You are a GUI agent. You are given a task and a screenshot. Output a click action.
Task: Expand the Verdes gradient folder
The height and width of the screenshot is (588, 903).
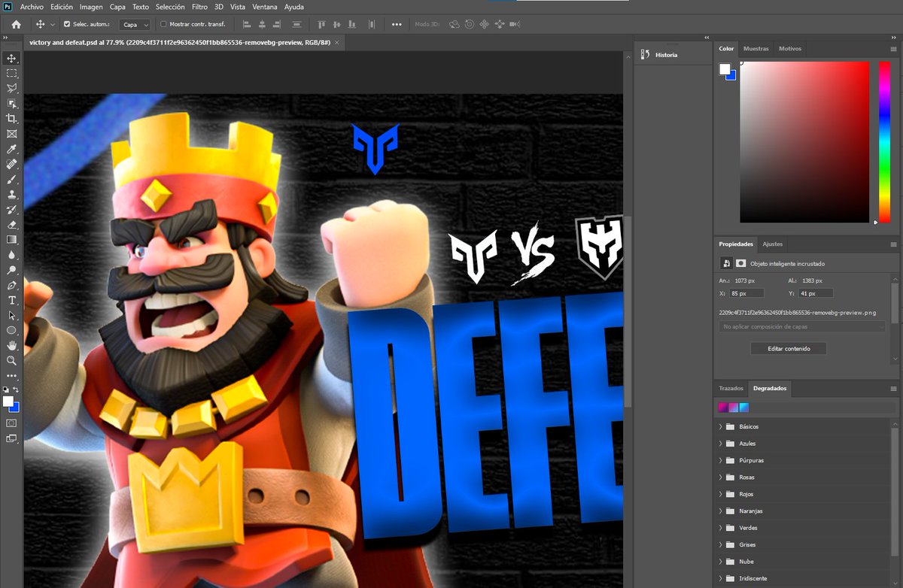pyautogui.click(x=720, y=527)
